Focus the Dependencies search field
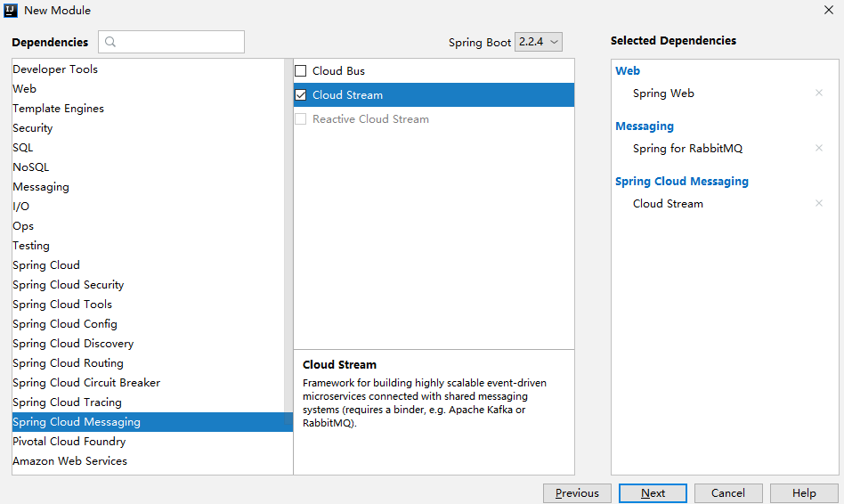This screenshot has width=844, height=504. 171,42
